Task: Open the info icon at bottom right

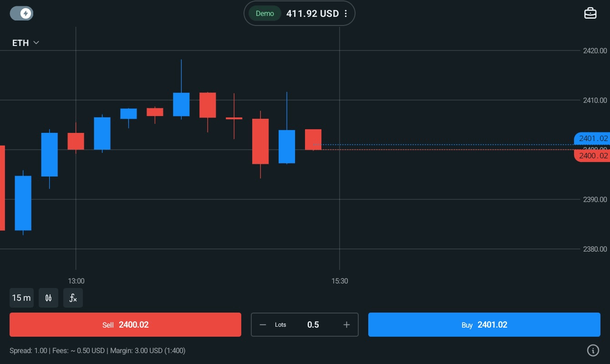Action: pyautogui.click(x=593, y=350)
